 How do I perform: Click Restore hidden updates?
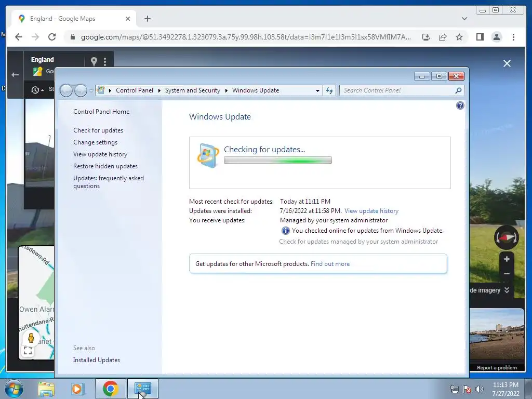click(x=105, y=166)
